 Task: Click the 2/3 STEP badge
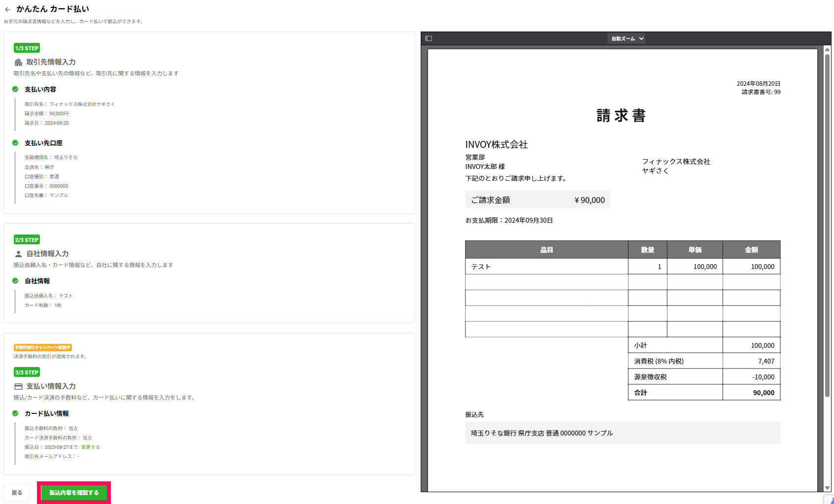[x=27, y=240]
